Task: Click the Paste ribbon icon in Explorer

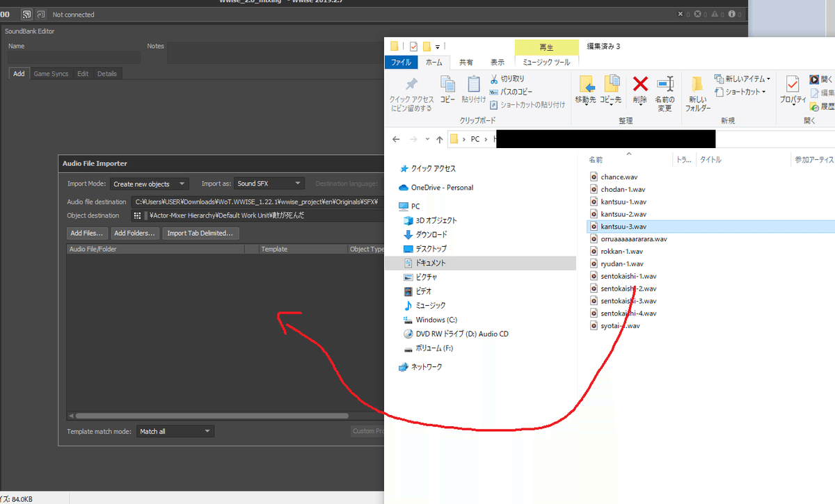Action: click(474, 85)
